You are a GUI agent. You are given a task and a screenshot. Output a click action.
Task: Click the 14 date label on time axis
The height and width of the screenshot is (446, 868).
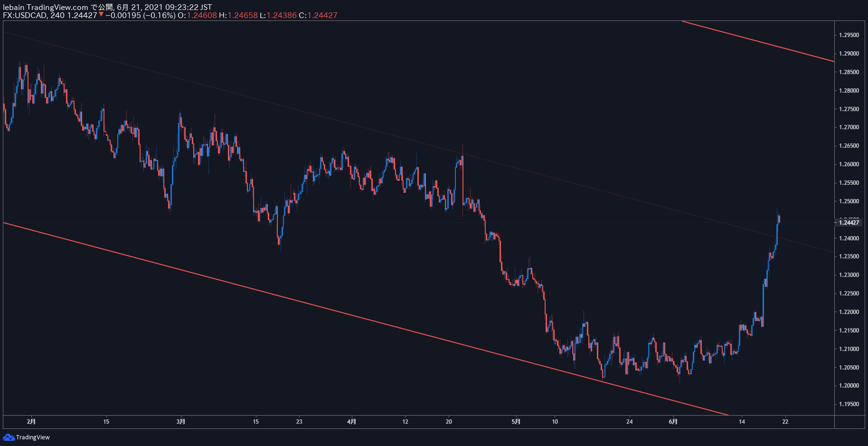coord(742,421)
